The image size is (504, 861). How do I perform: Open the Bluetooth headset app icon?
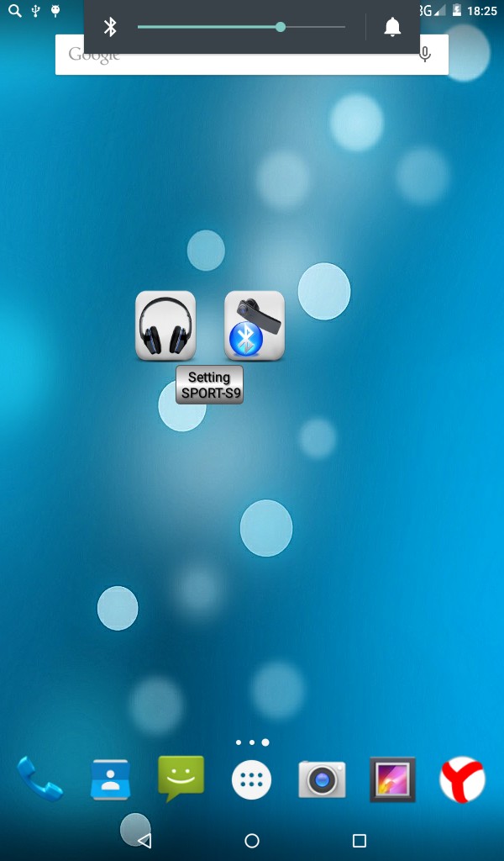tap(255, 325)
